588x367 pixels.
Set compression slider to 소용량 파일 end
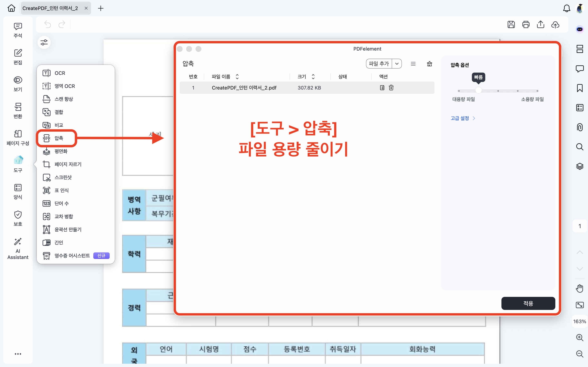tap(537, 91)
